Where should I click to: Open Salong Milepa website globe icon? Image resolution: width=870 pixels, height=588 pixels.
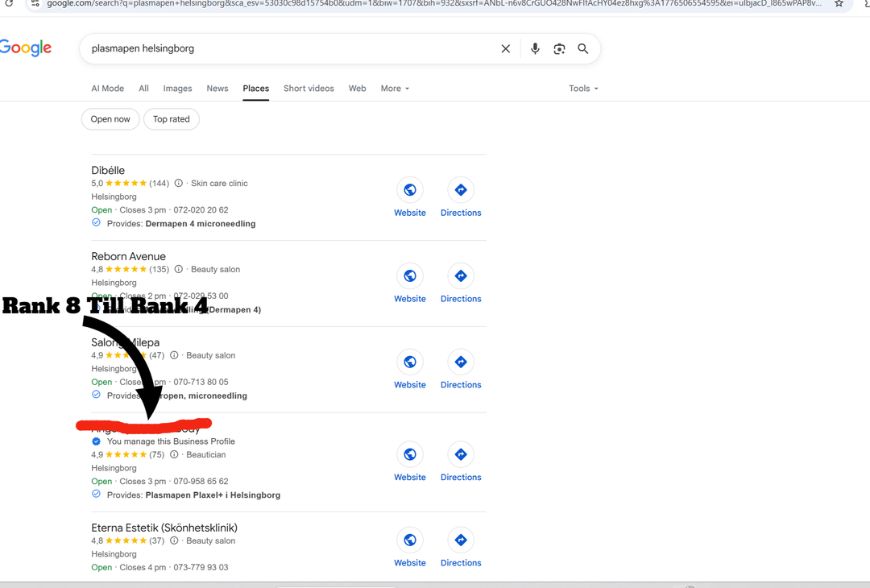[x=410, y=362]
